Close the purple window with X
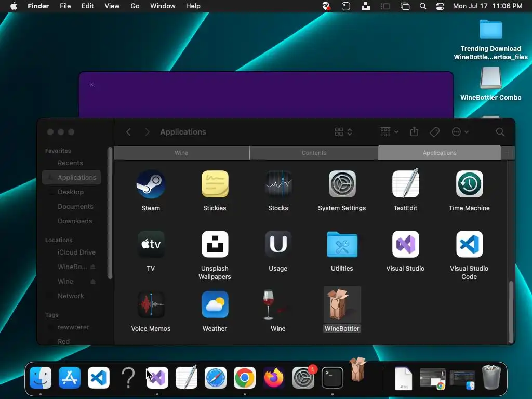Viewport: 532px width, 399px height. click(x=91, y=84)
